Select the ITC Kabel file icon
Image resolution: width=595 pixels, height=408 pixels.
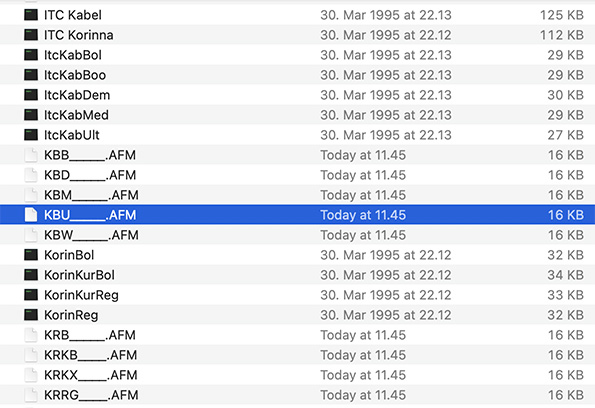point(31,15)
